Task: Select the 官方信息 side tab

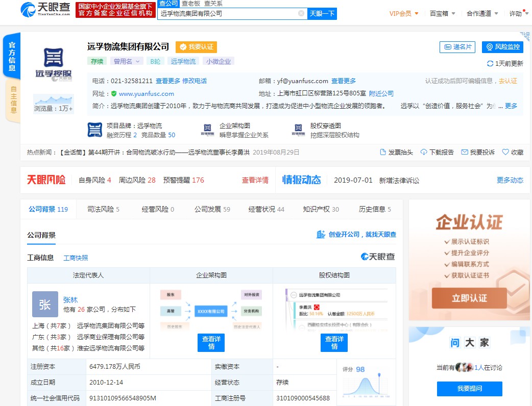Action: (12, 56)
